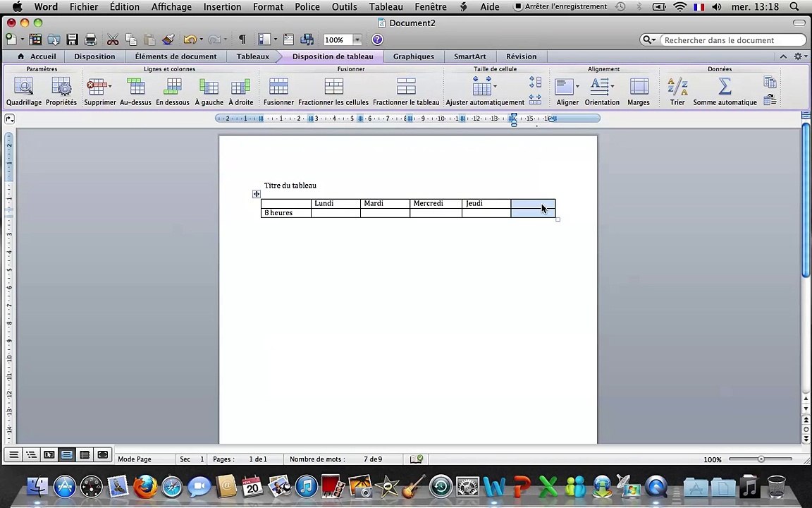Print the document from the toolbar
Screen dimensions: 812x508
[91, 40]
